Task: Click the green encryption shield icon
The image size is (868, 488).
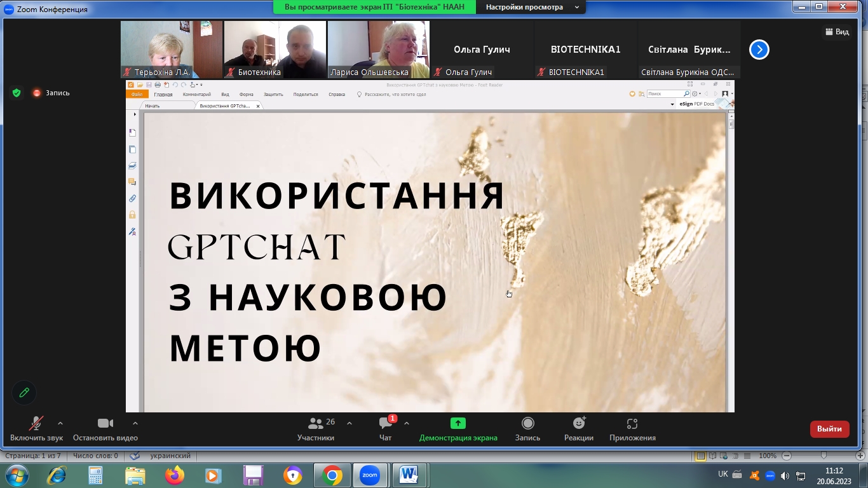Action: 17,93
